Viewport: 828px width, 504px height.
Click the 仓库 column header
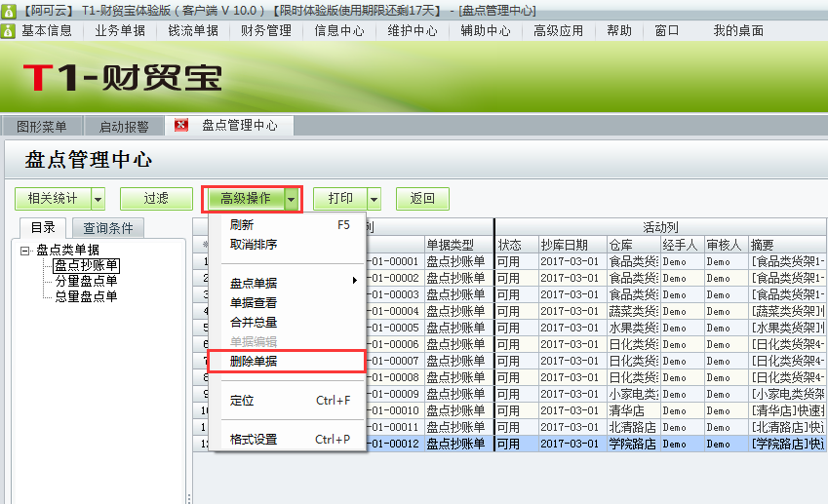(x=634, y=245)
